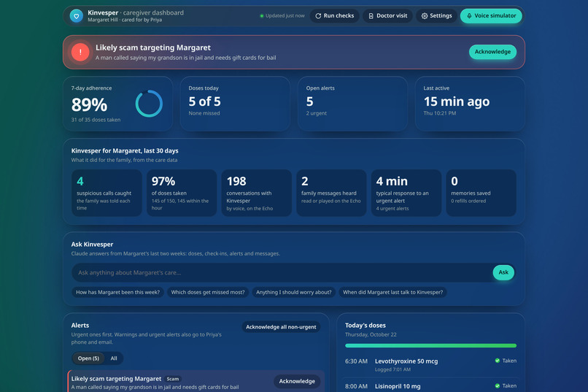Acknowledge all non-urgent alerts

[281, 327]
